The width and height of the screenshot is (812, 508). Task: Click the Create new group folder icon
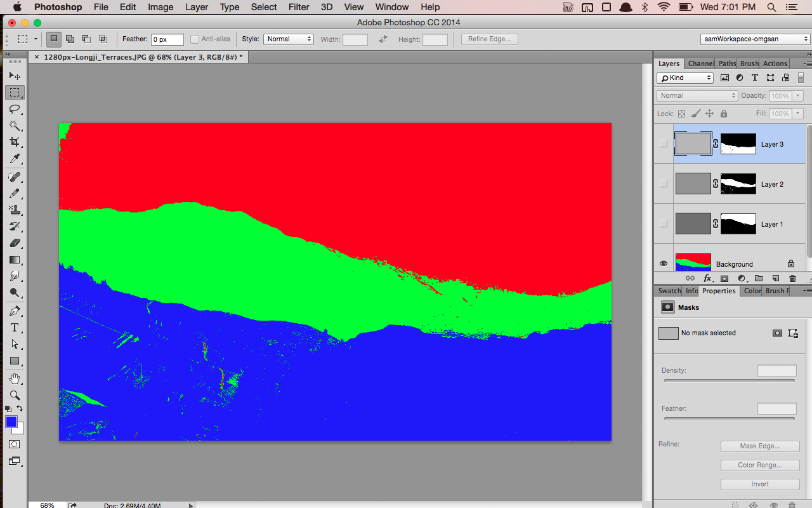[x=758, y=279]
